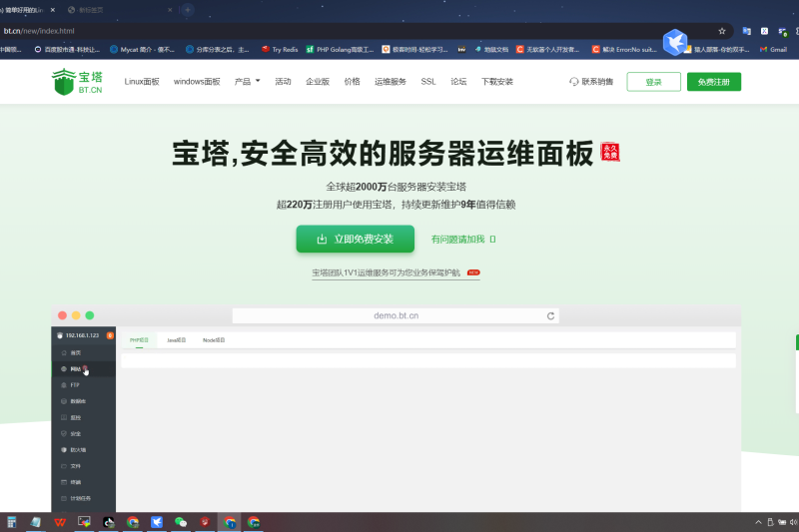Bookmark this page with the star icon
This screenshot has width=799, height=532.
coord(721,31)
